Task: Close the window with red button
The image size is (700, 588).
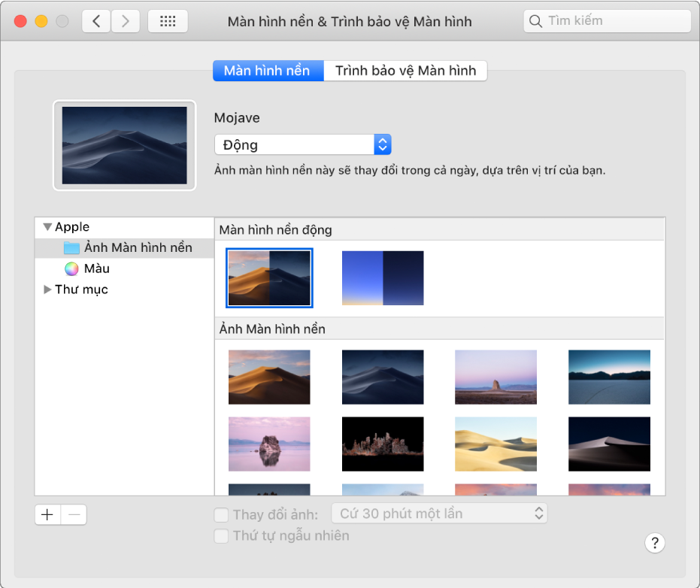Action: (20, 21)
